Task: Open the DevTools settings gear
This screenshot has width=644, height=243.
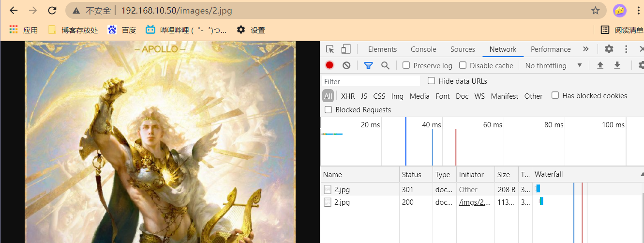Action: pyautogui.click(x=609, y=49)
